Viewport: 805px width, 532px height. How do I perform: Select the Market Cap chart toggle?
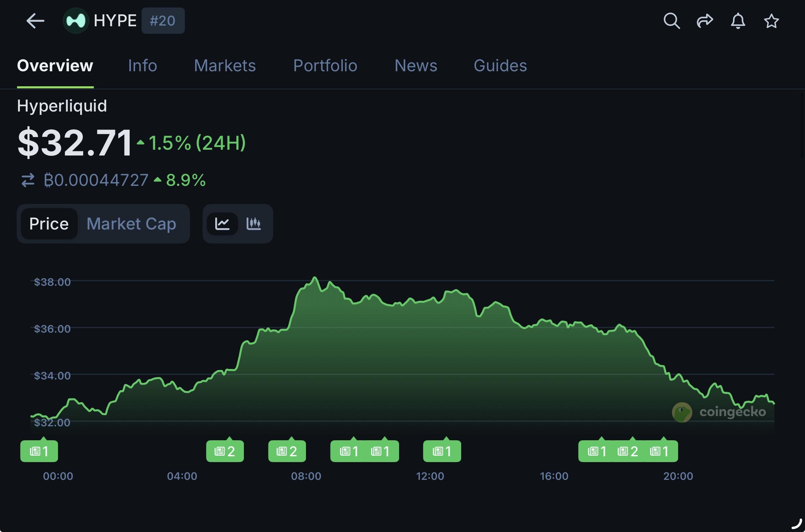[131, 224]
